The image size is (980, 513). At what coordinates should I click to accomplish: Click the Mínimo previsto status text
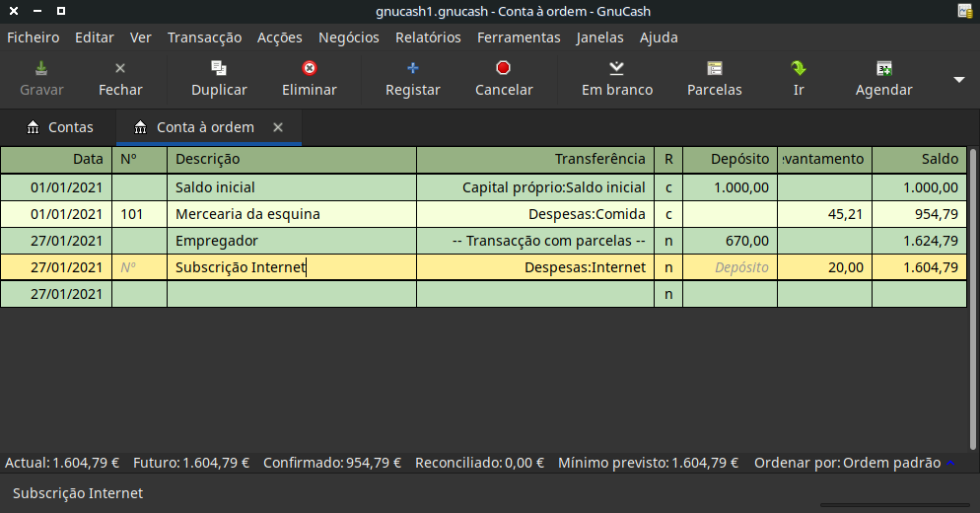point(648,463)
